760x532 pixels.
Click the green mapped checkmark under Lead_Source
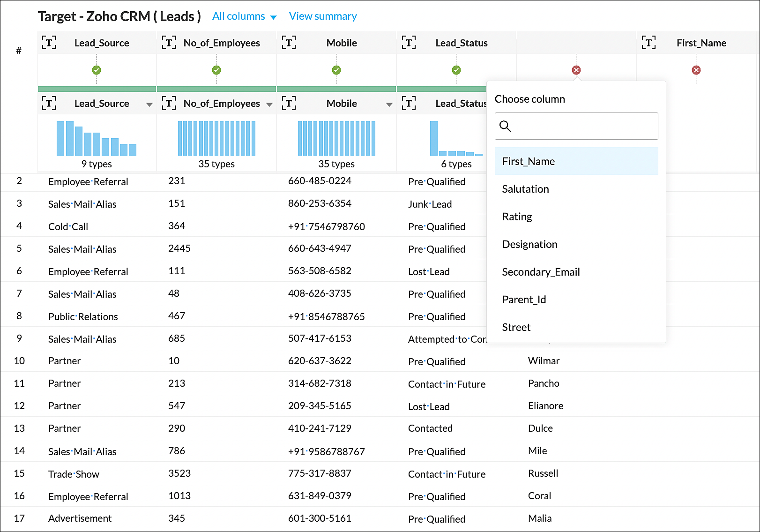tap(97, 70)
